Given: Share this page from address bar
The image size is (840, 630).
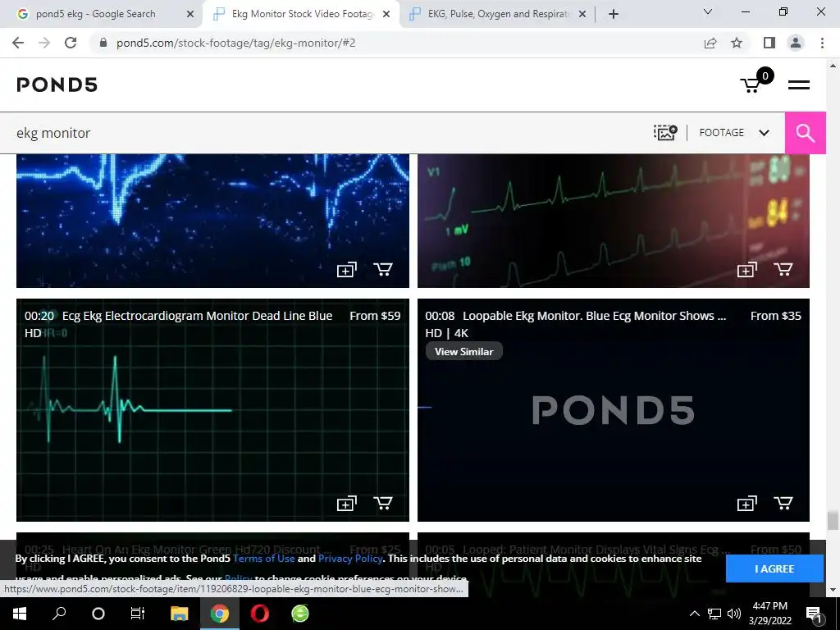Looking at the screenshot, I should pos(710,43).
